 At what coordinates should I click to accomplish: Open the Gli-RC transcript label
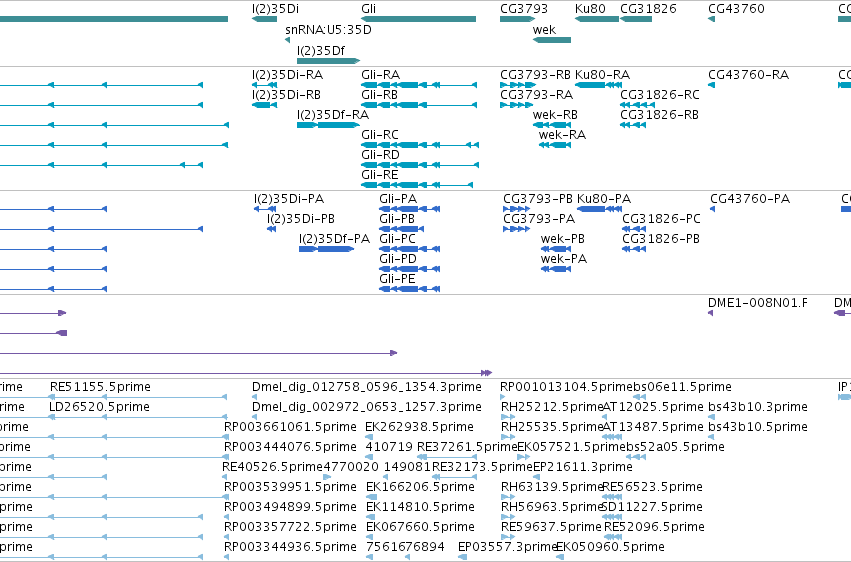point(380,135)
